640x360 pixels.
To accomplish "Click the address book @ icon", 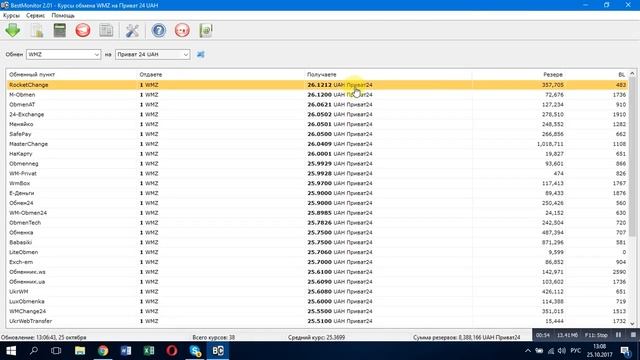I will pyautogui.click(x=206, y=31).
